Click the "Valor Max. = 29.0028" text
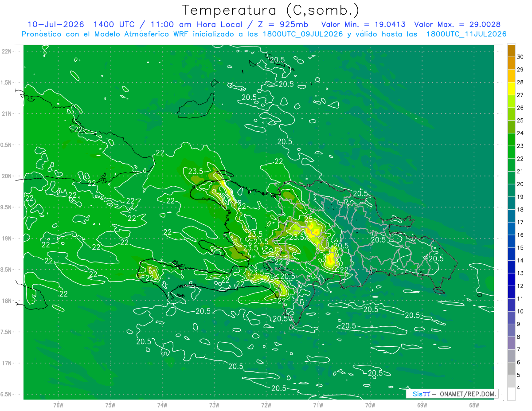This screenshot has width=532, height=411. [x=458, y=24]
